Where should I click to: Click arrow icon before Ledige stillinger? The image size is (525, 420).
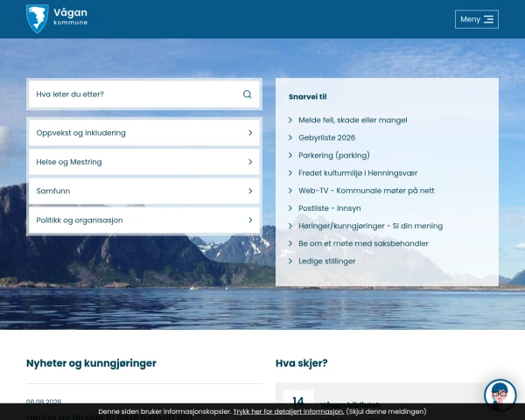point(290,262)
